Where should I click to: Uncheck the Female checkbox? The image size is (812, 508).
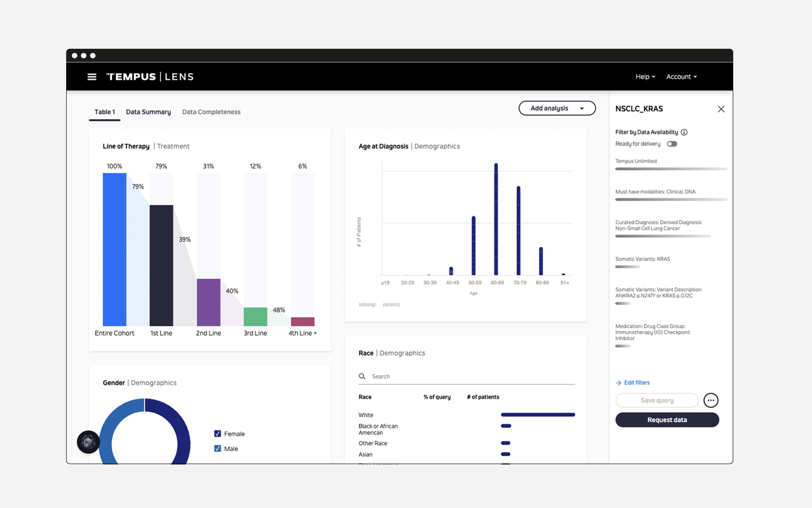(218, 434)
